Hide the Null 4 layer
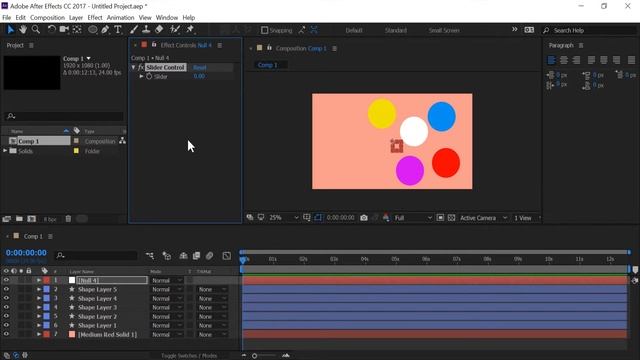This screenshot has width=640, height=360. click(x=6, y=280)
